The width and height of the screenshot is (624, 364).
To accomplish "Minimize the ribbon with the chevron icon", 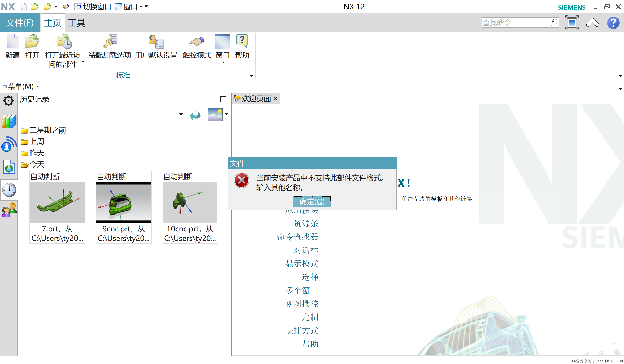I will [x=593, y=22].
